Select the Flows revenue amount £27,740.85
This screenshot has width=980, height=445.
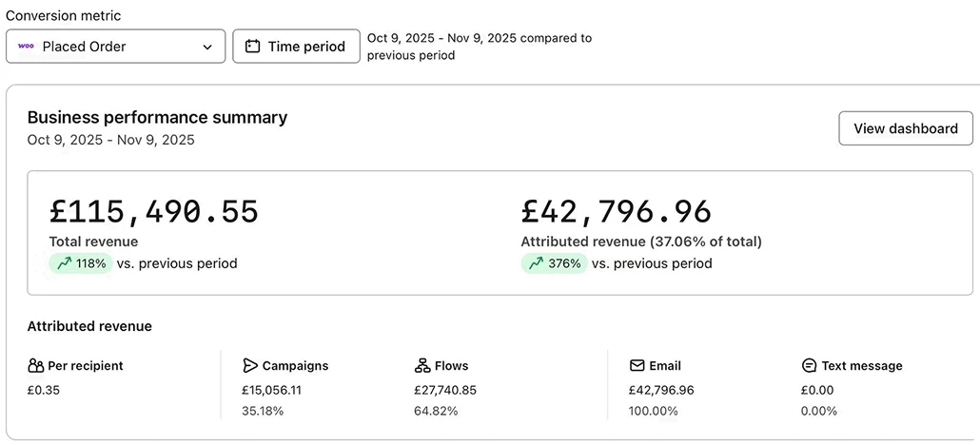coord(445,390)
